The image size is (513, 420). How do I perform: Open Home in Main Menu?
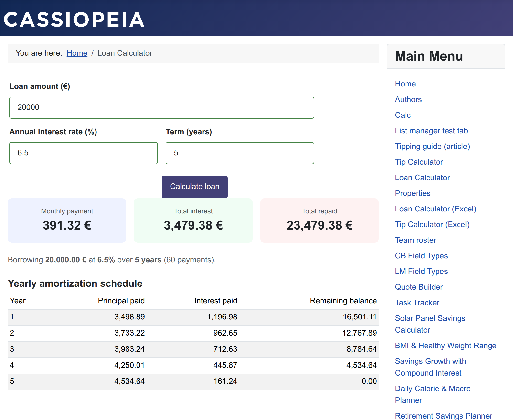405,84
